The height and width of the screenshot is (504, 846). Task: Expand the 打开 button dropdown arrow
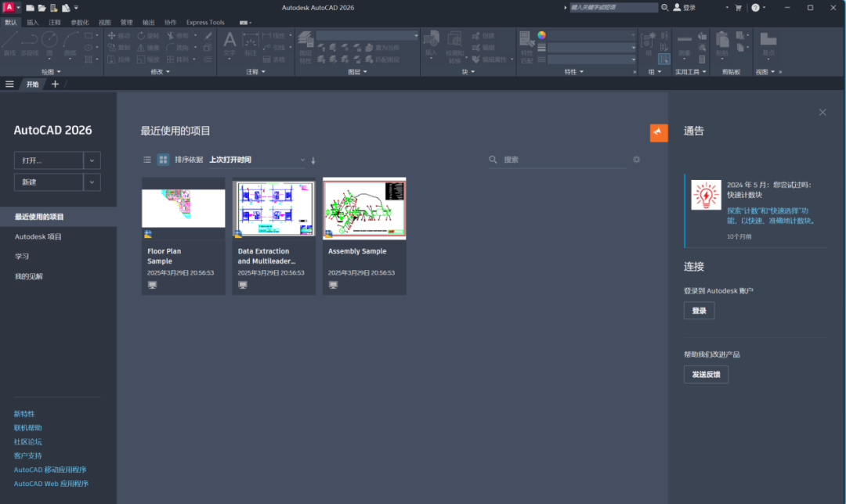tap(92, 160)
